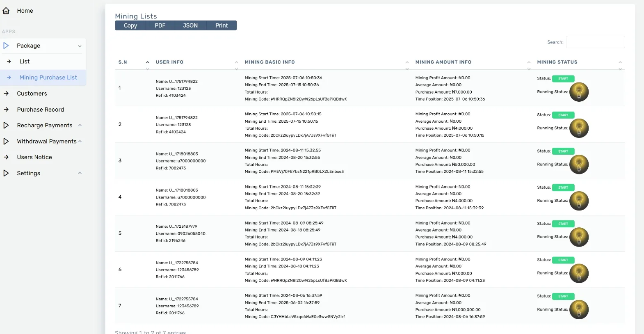
Task: Click the triangle icon beside Settings
Action: tap(6, 173)
